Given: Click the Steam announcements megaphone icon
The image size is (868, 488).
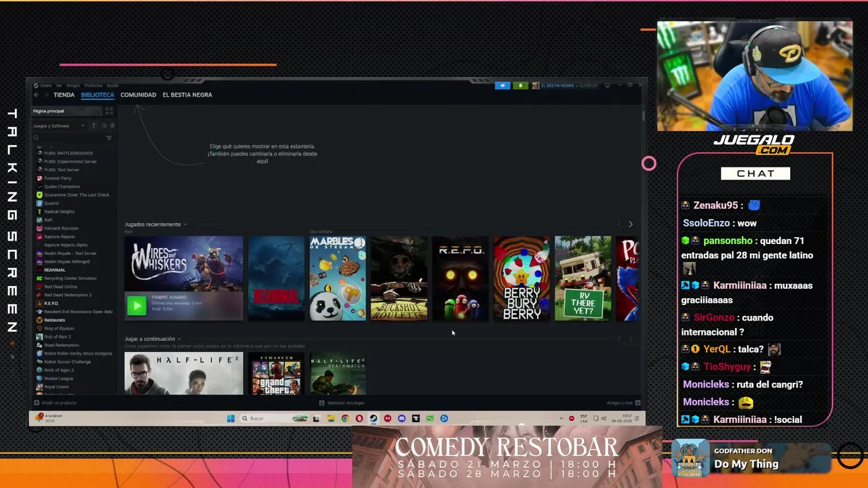Looking at the screenshot, I should point(502,85).
